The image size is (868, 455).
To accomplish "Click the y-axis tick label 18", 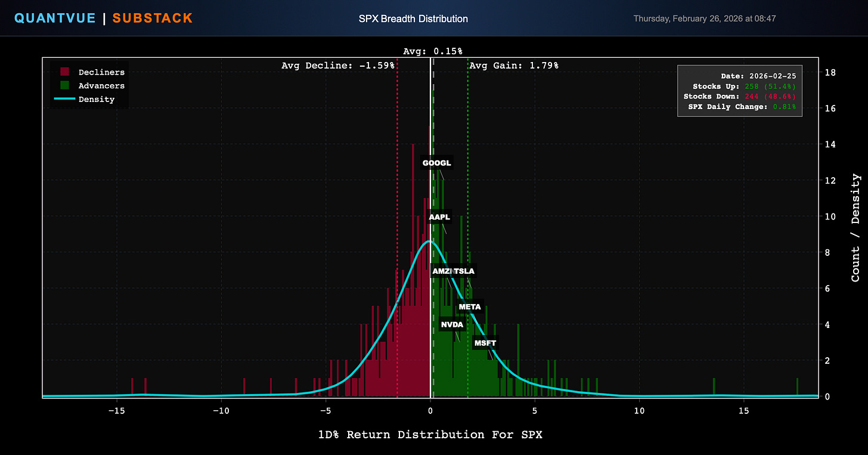I will click(830, 73).
